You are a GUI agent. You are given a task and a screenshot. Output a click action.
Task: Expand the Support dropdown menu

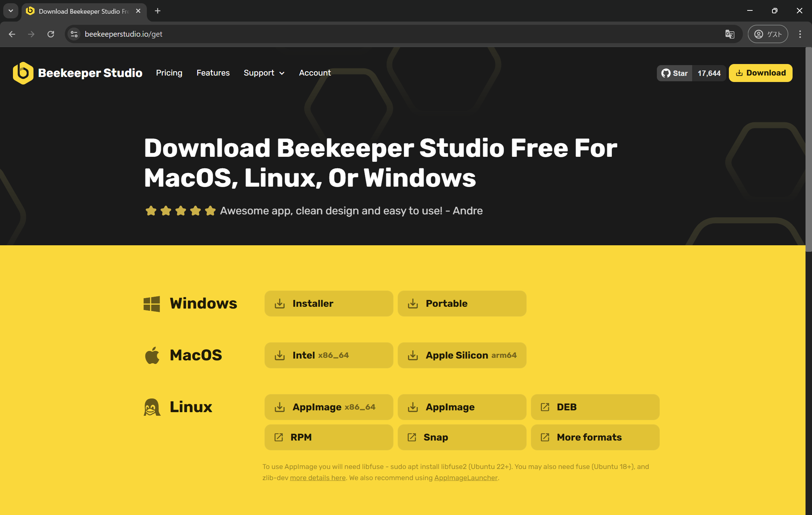tap(264, 73)
